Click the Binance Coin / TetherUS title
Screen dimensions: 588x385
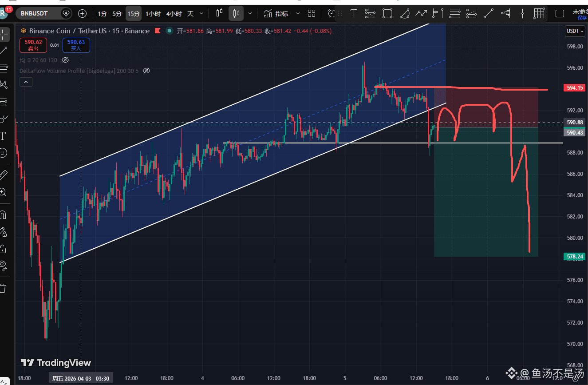click(89, 31)
